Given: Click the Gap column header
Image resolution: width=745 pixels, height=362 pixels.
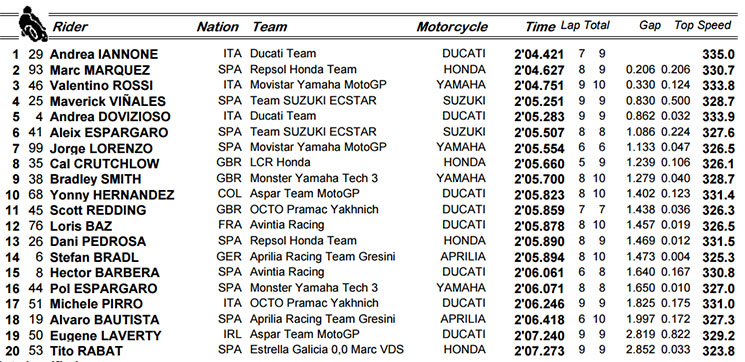Looking at the screenshot, I should pos(650,26).
